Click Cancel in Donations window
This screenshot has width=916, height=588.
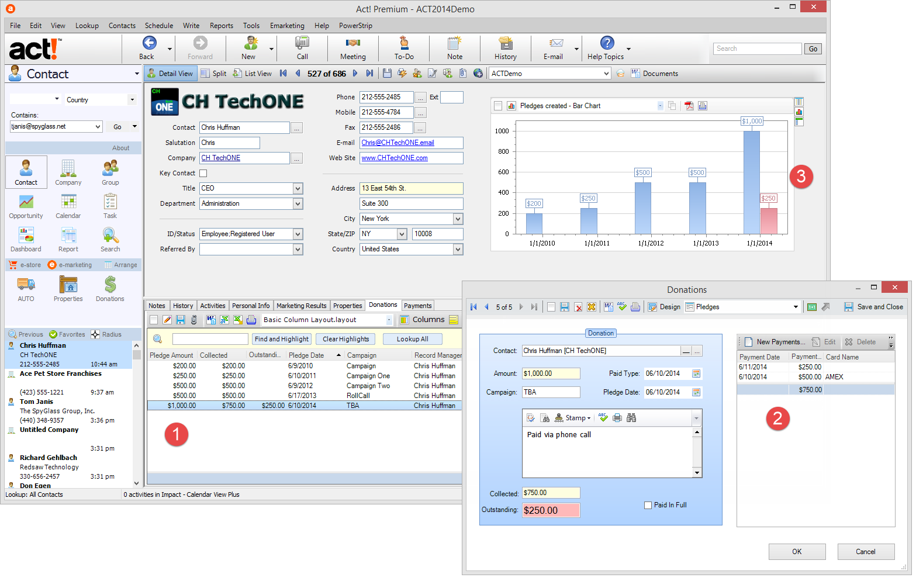coord(866,552)
